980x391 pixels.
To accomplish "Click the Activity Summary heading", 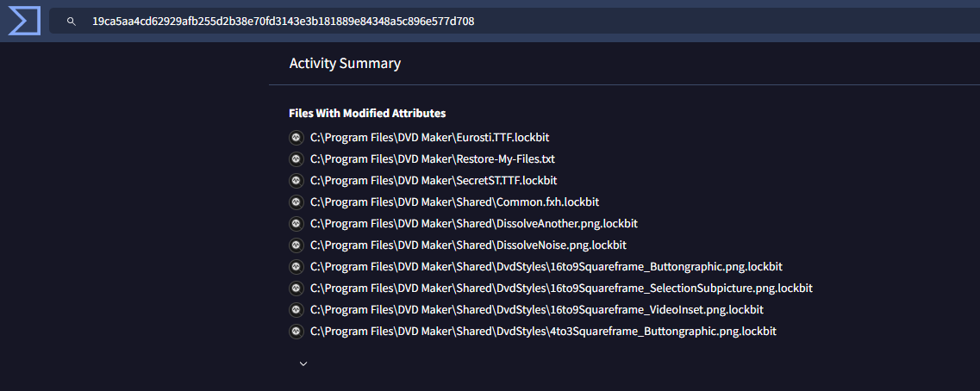I will 345,63.
